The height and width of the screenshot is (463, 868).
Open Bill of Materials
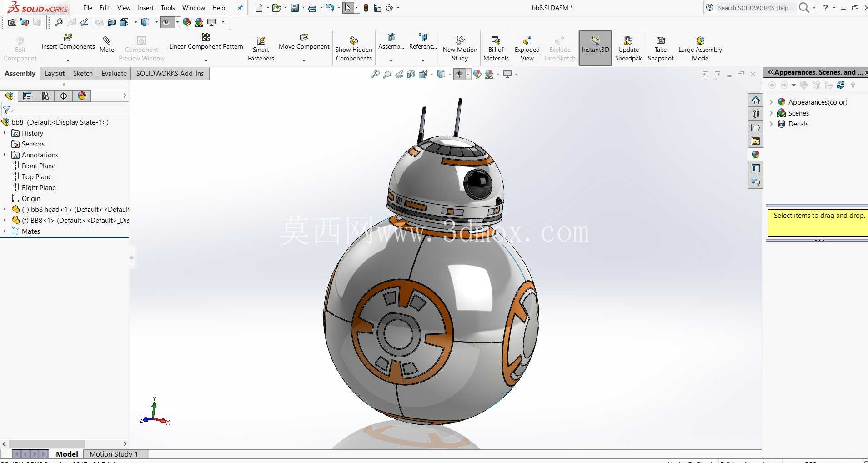click(x=496, y=49)
